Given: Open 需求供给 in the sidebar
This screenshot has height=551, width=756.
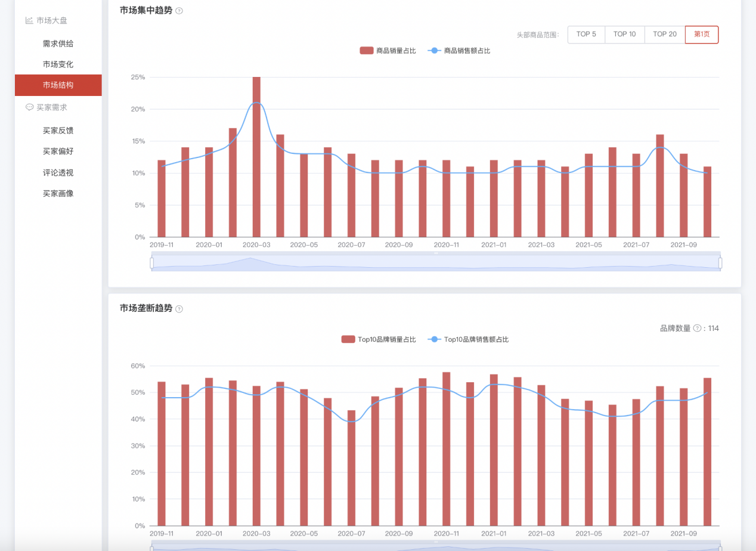Looking at the screenshot, I should (x=58, y=44).
